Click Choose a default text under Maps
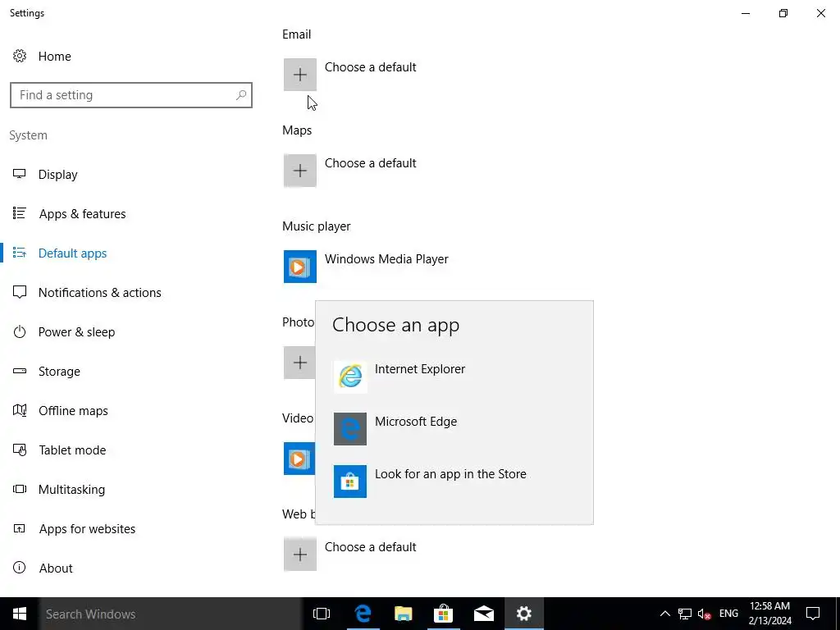 pos(370,163)
